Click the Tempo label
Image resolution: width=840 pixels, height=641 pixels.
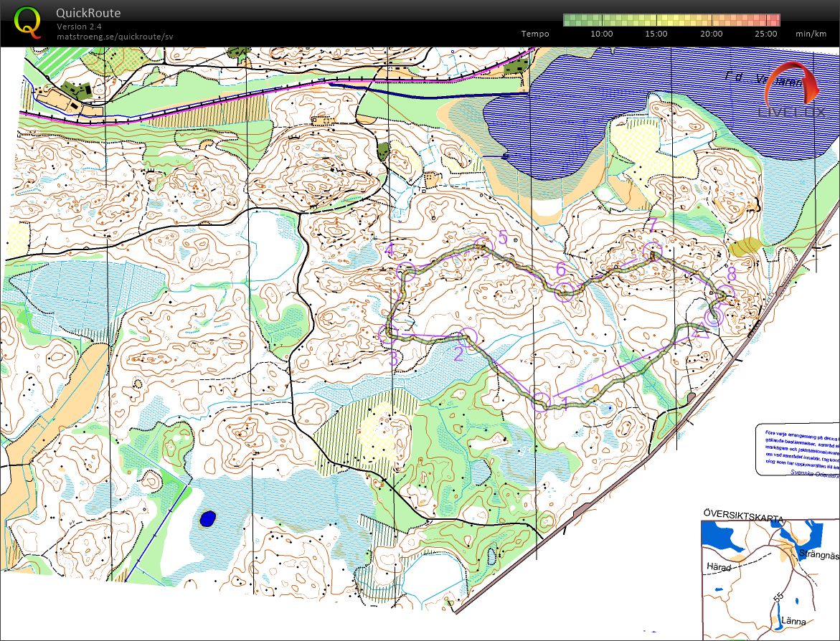(x=534, y=34)
